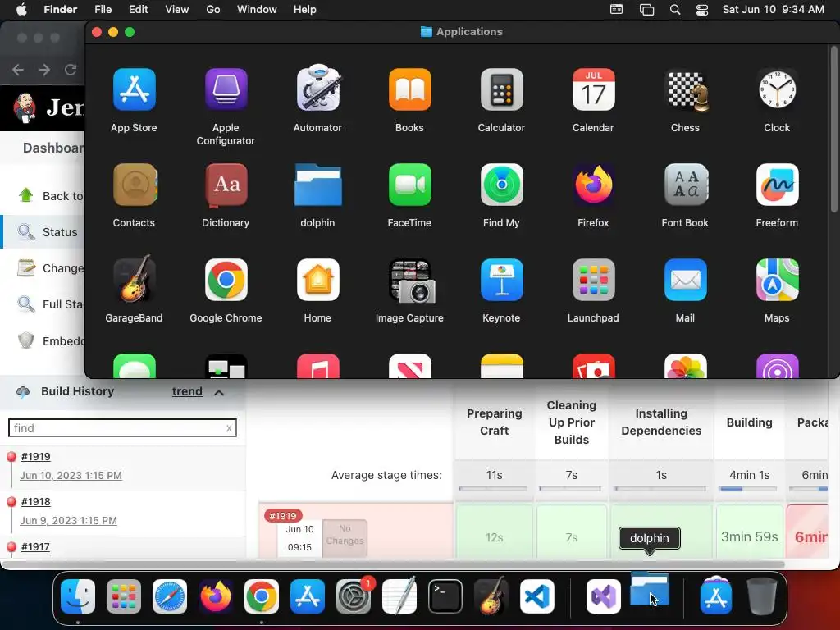The width and height of the screenshot is (840, 630).
Task: Open the Clock app icon
Action: coord(777,89)
